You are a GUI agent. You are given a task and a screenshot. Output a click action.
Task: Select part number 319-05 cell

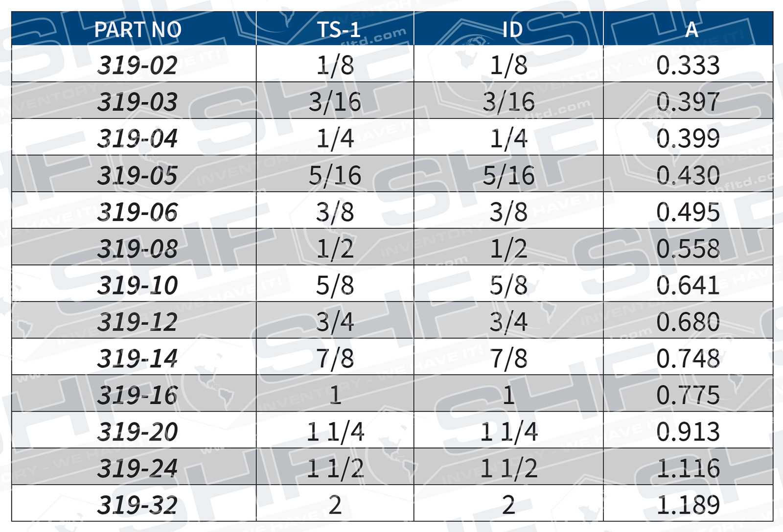click(x=138, y=175)
